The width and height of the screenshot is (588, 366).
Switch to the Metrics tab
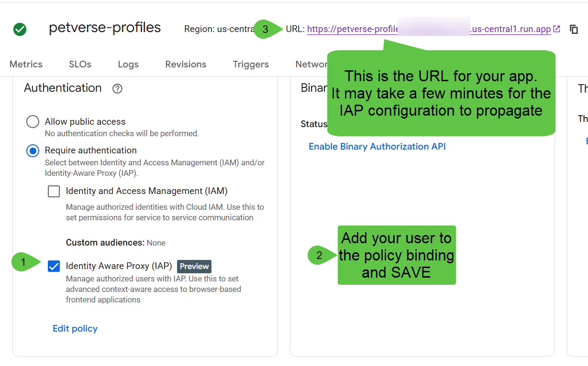point(26,64)
